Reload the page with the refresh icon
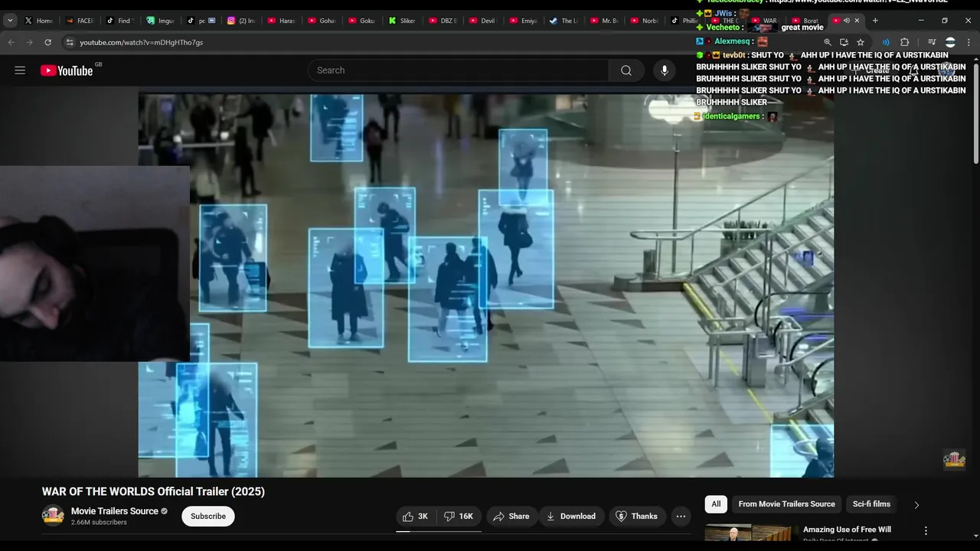This screenshot has width=980, height=551. tap(47, 42)
